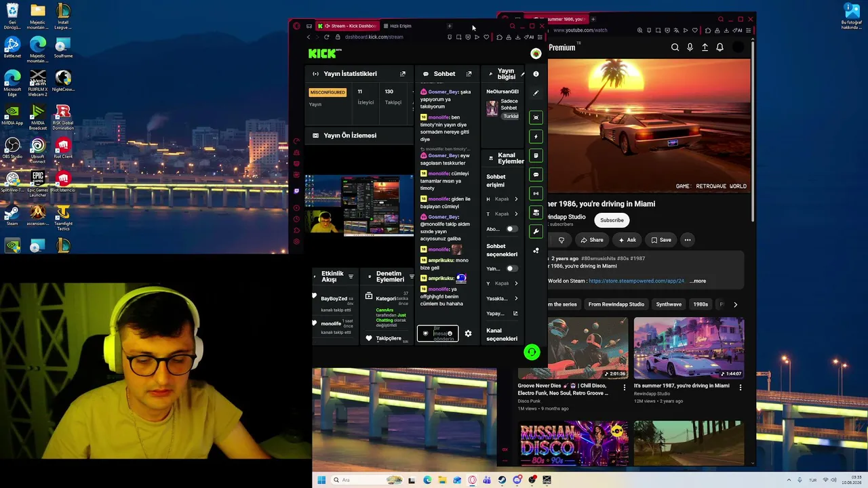Toggle the Yaln... chat option switch
Image resolution: width=868 pixels, height=488 pixels.
(511, 268)
